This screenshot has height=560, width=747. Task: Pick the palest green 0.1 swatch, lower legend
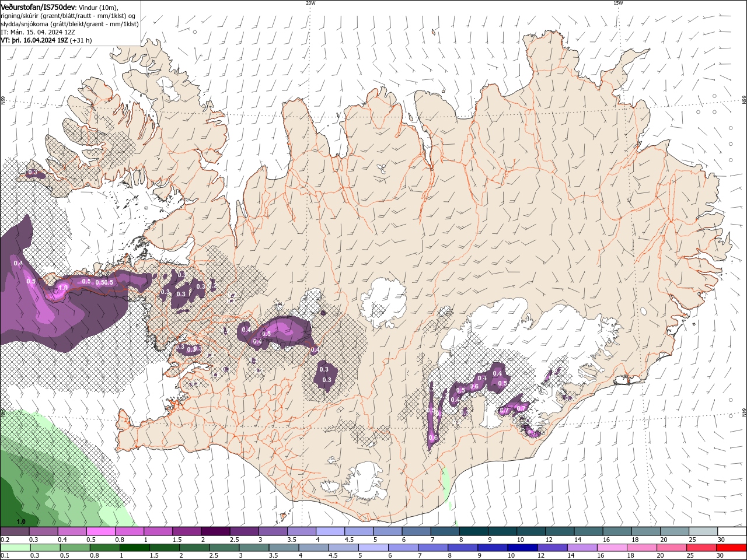click(x=15, y=548)
